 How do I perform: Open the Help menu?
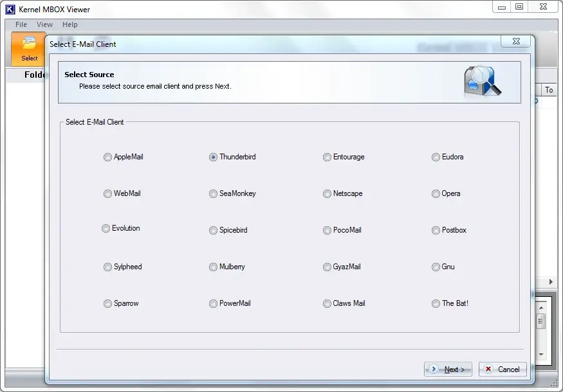coord(69,24)
